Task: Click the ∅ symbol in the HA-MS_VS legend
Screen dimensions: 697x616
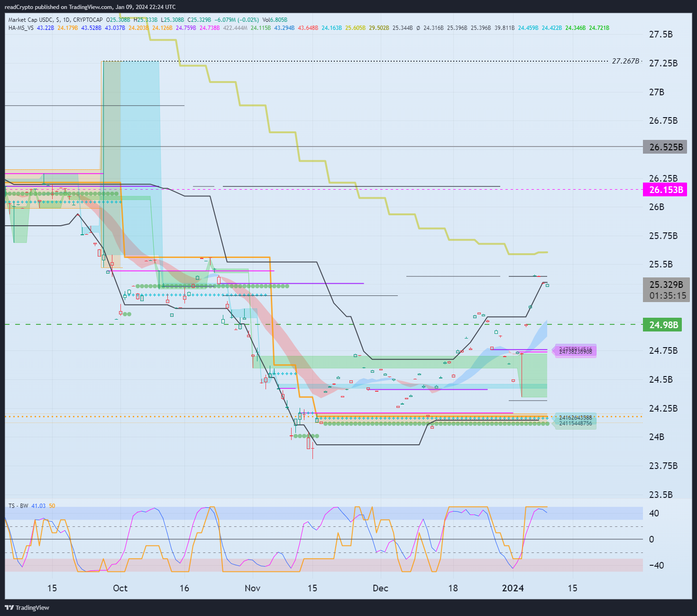Action: pos(418,28)
